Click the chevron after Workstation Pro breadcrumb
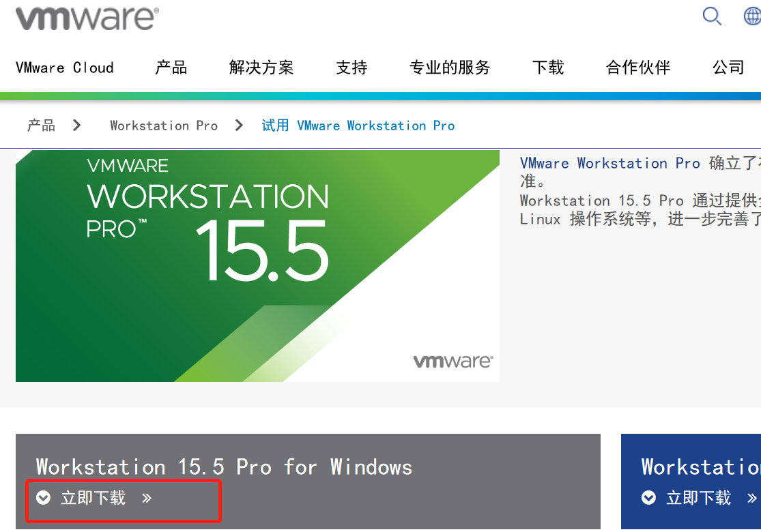This screenshot has height=532, width=761. pos(239,125)
